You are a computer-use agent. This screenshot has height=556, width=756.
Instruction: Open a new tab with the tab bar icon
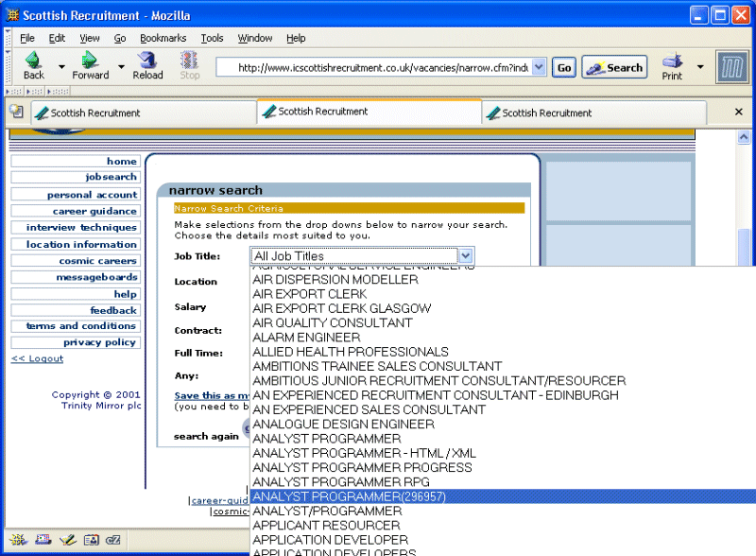tap(16, 112)
